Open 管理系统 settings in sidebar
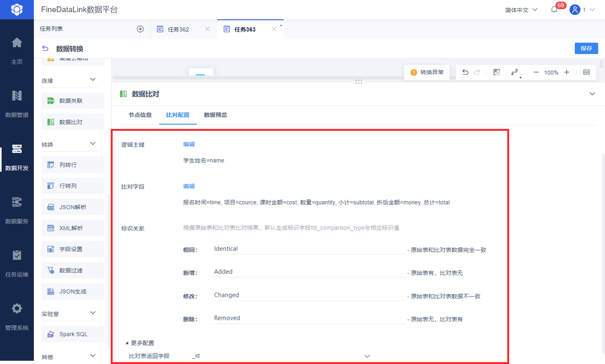 click(17, 317)
